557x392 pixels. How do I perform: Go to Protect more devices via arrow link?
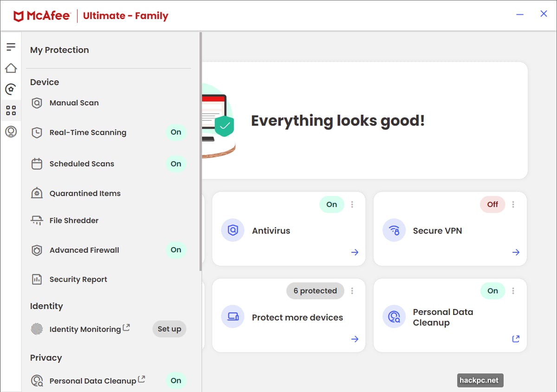point(355,339)
